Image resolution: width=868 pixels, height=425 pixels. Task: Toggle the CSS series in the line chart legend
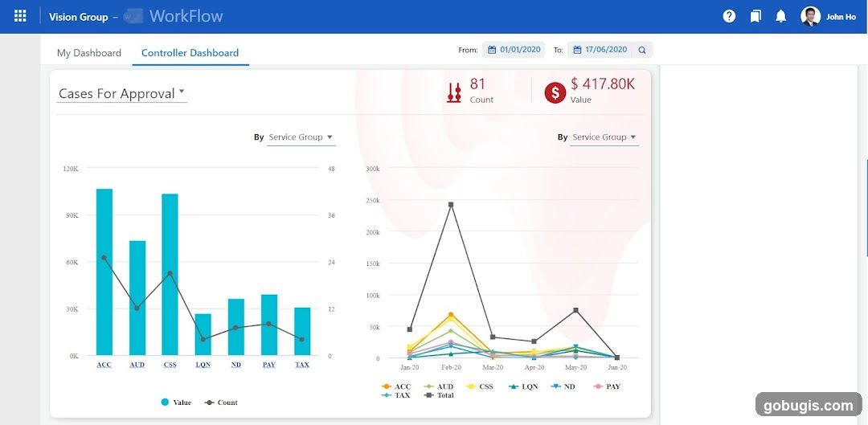(x=481, y=386)
